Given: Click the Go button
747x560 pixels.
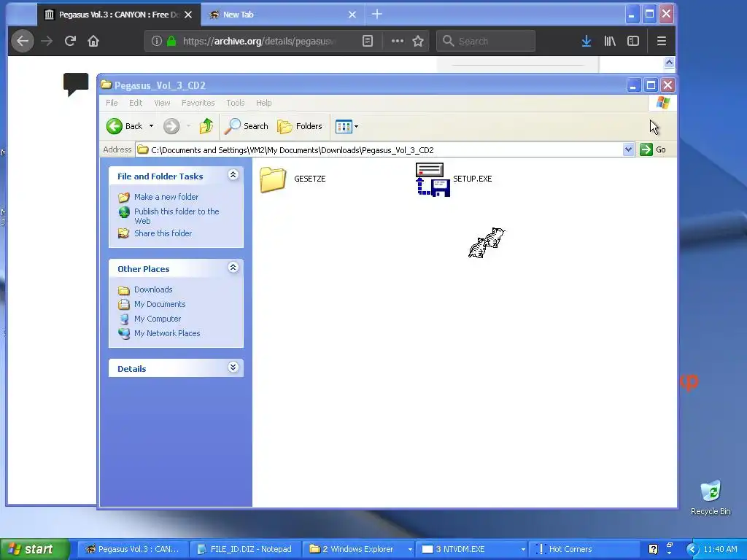Looking at the screenshot, I should pyautogui.click(x=653, y=149).
